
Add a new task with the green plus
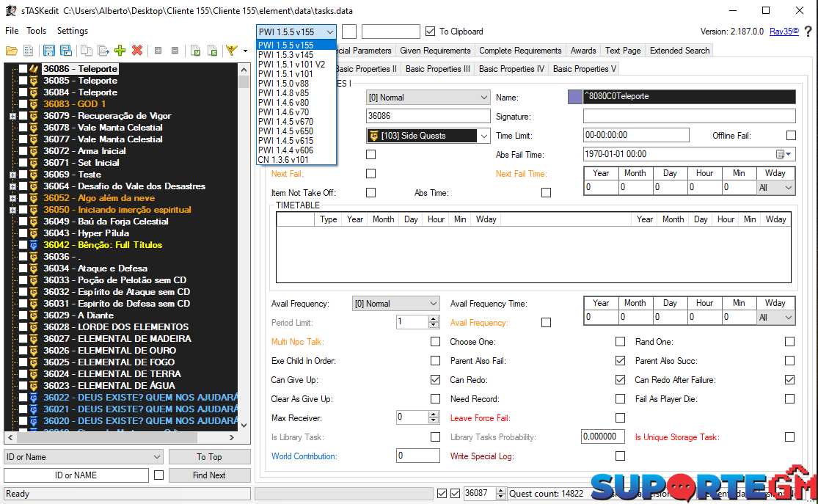[x=120, y=50]
